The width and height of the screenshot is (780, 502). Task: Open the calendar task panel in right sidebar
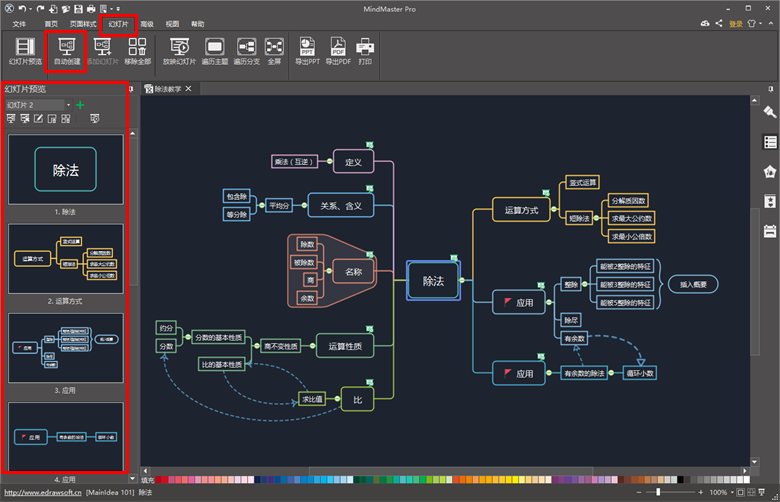pos(770,231)
